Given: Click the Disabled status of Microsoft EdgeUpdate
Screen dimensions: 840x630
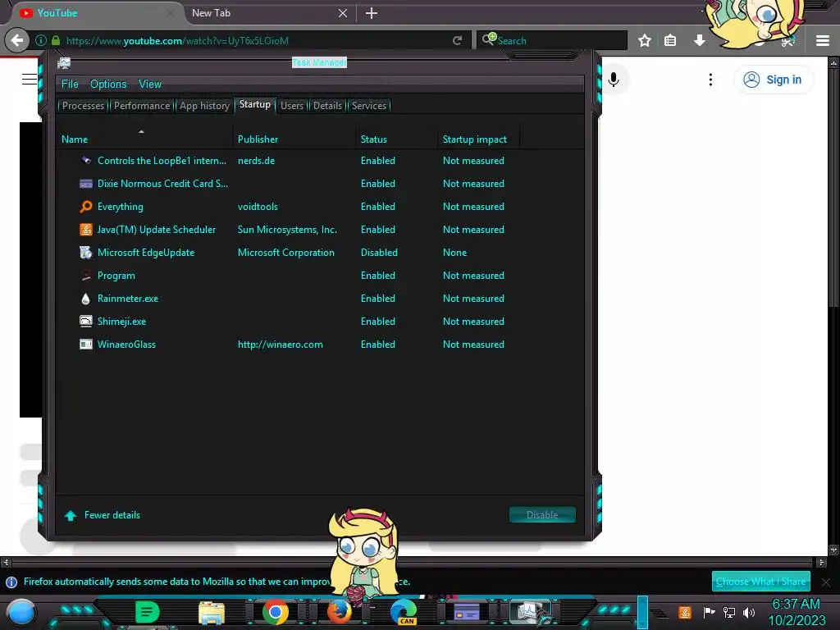Looking at the screenshot, I should click(379, 253).
